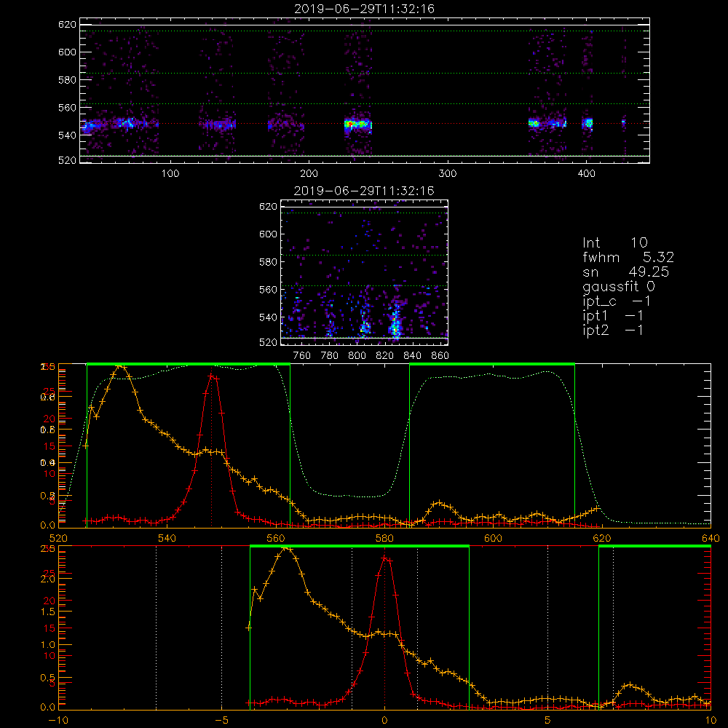Click x-axis label 600 on third plot

(493, 539)
